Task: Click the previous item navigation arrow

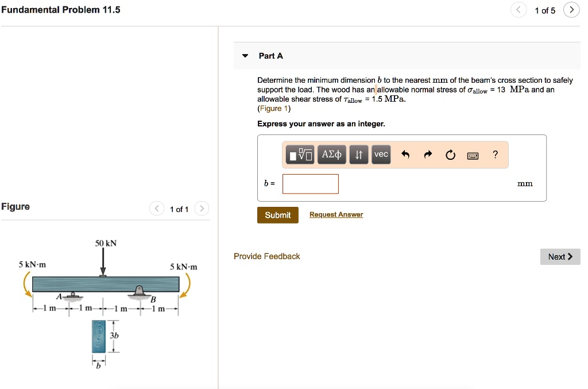Action: [x=519, y=10]
